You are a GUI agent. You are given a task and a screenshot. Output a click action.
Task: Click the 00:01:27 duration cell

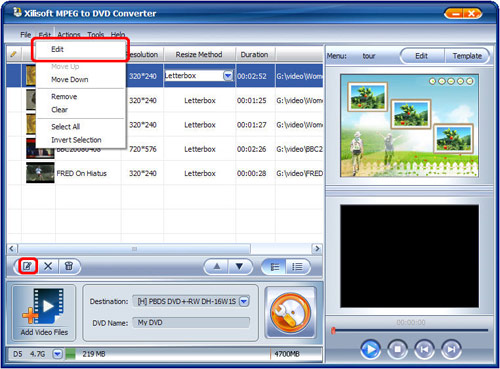pyautogui.click(x=252, y=125)
